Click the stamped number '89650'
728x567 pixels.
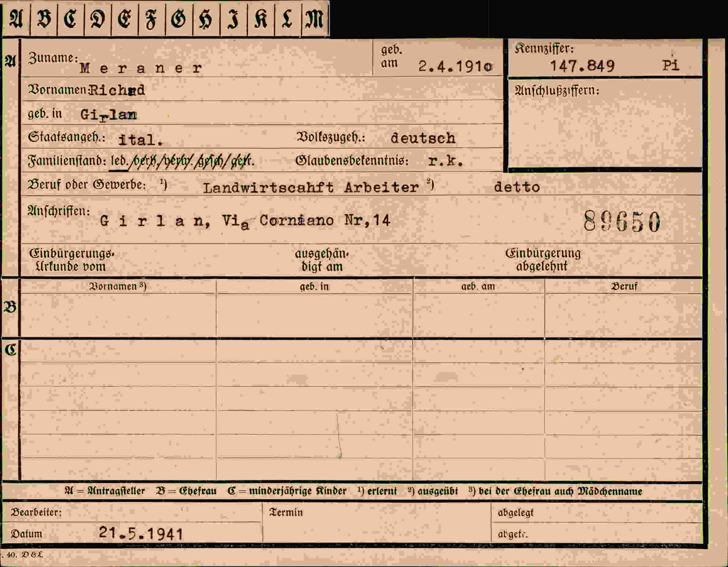point(622,222)
